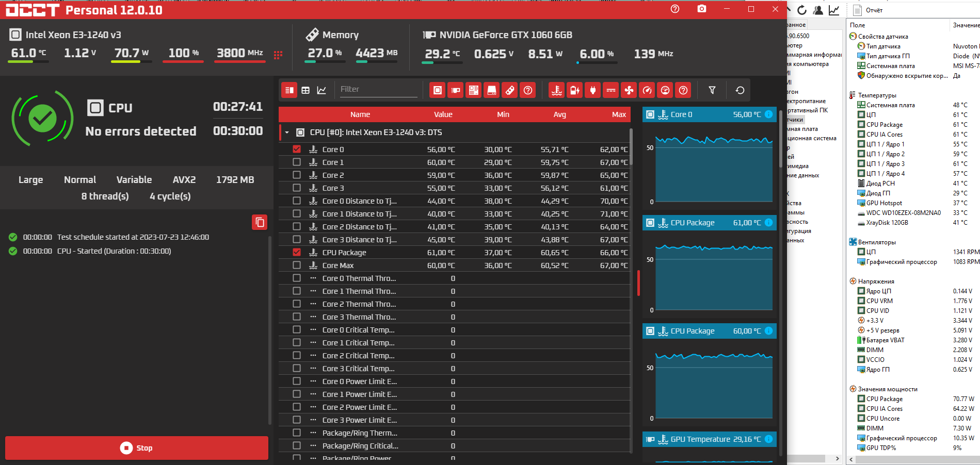The image size is (980, 465).
Task: Check the Core 0 Distance to Tj row
Action: (x=297, y=201)
